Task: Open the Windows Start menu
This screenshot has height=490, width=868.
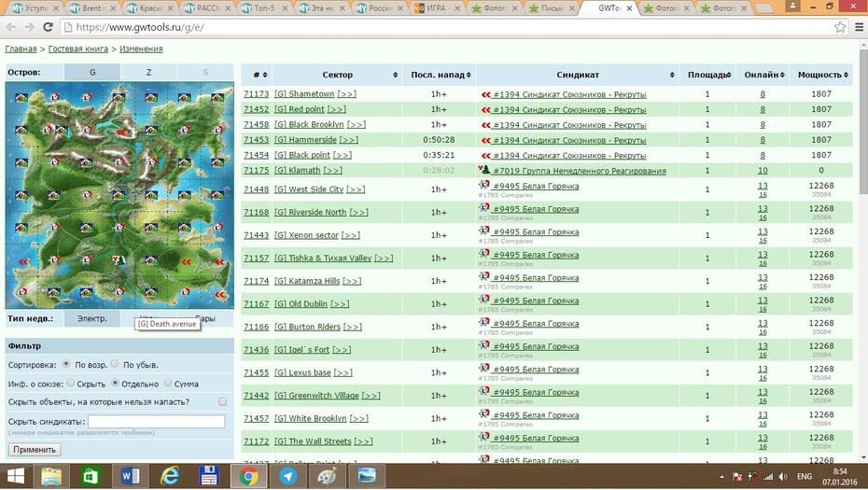Action: tap(16, 476)
